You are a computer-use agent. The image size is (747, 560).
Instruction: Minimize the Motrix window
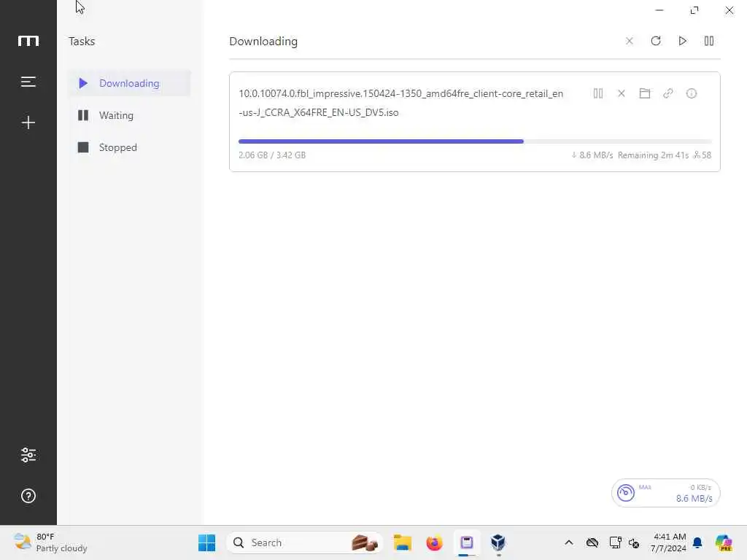tap(659, 10)
